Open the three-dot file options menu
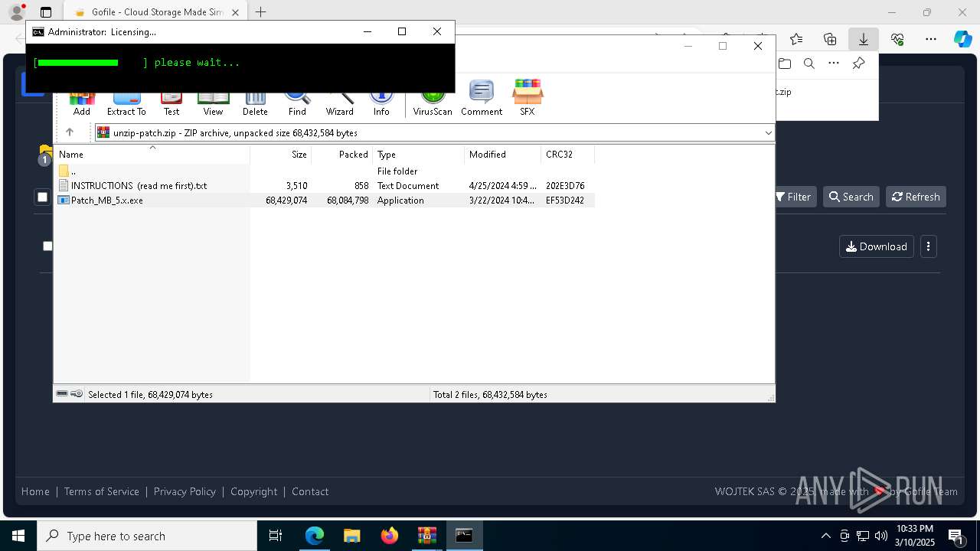 point(929,246)
